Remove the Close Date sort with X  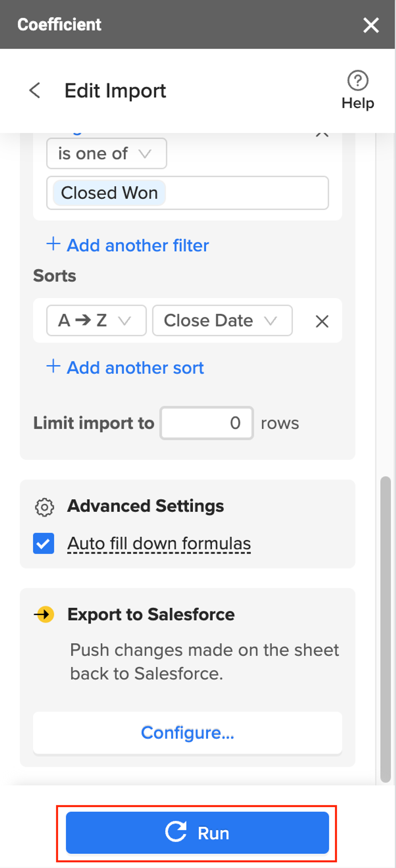coord(322,321)
